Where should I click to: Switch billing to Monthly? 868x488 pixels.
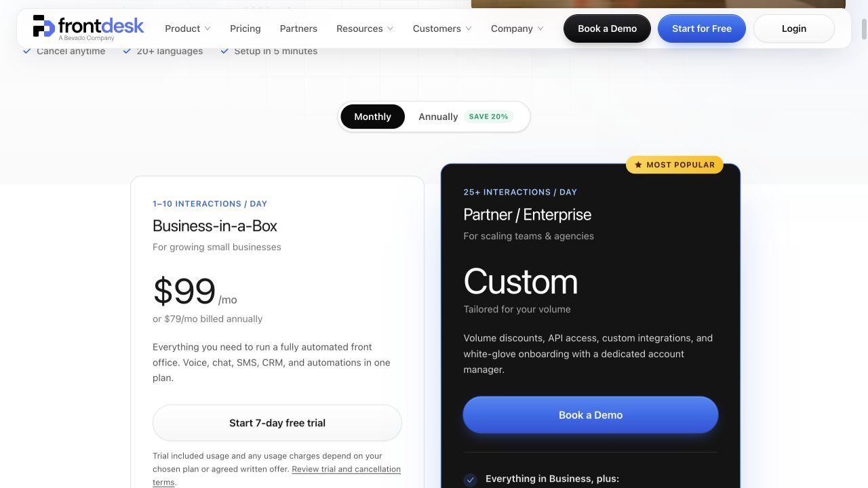tap(372, 117)
